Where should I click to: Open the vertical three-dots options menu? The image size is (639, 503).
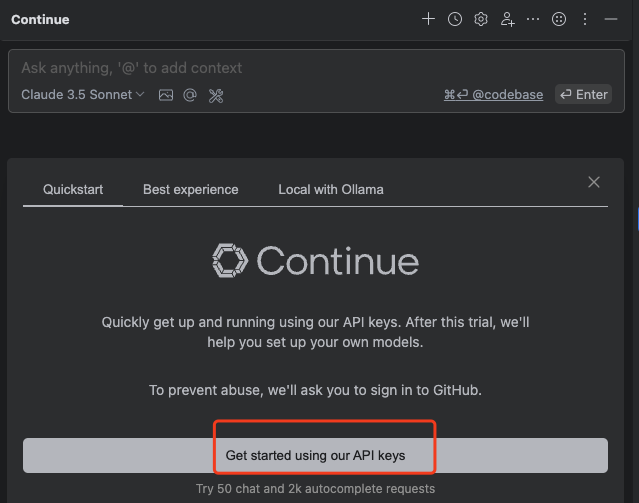coord(585,19)
